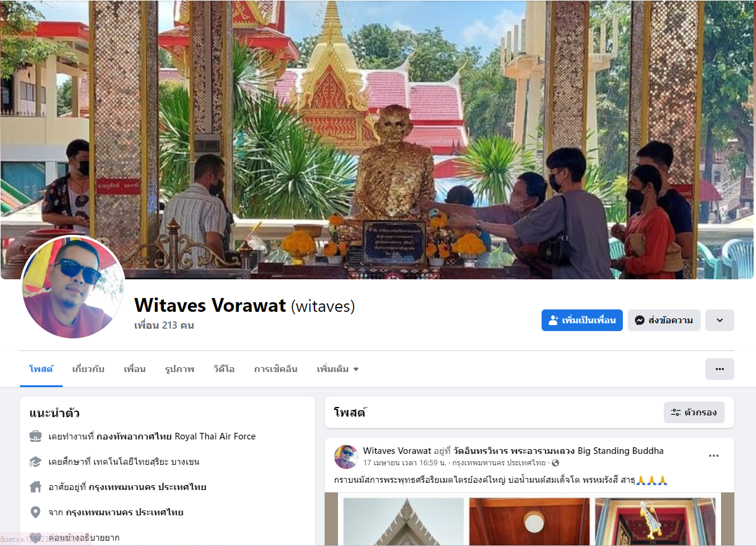Open the large round profile picture
Screen dimensions: 756x546
73,287
